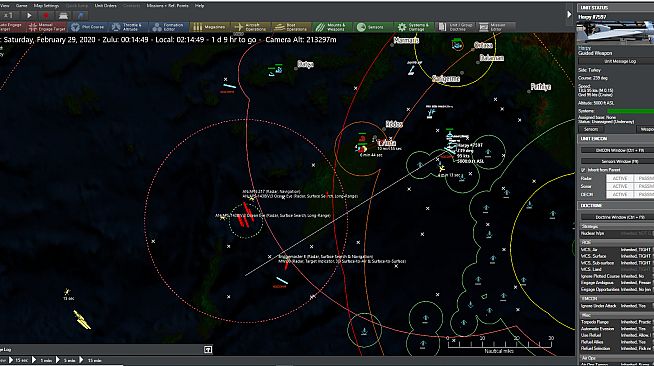Click the Nuclear Wpn strategic row
The height and width of the screenshot is (366, 654).
coord(616,233)
